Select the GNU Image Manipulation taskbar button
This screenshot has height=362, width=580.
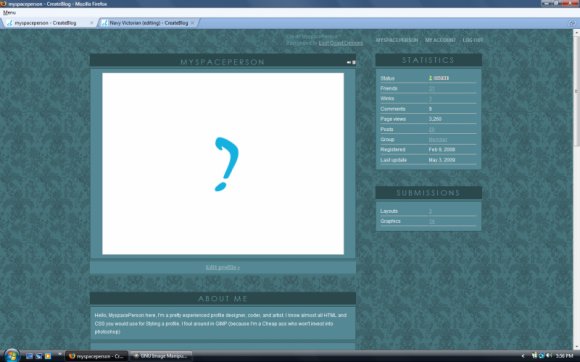161,356
